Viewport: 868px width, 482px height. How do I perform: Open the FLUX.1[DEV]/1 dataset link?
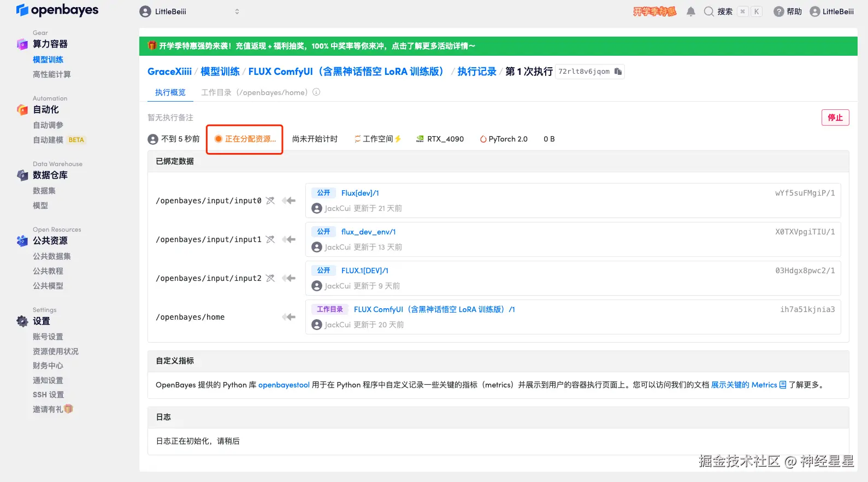point(365,271)
